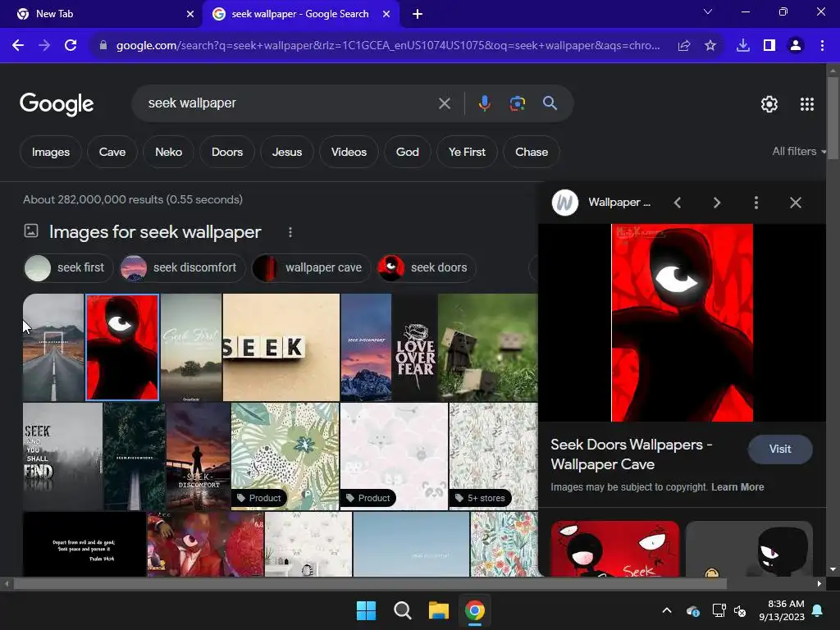
Task: Expand All filters menu
Action: tap(799, 152)
